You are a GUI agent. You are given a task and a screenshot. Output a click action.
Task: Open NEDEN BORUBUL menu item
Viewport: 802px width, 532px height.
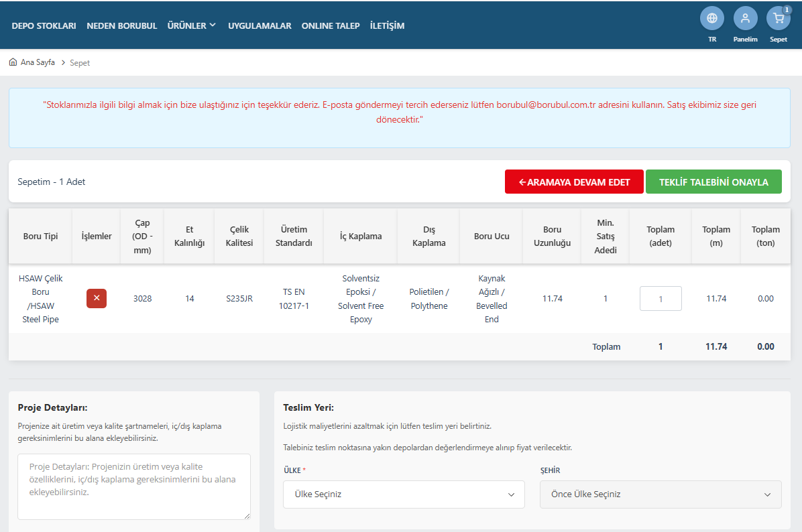tap(122, 25)
